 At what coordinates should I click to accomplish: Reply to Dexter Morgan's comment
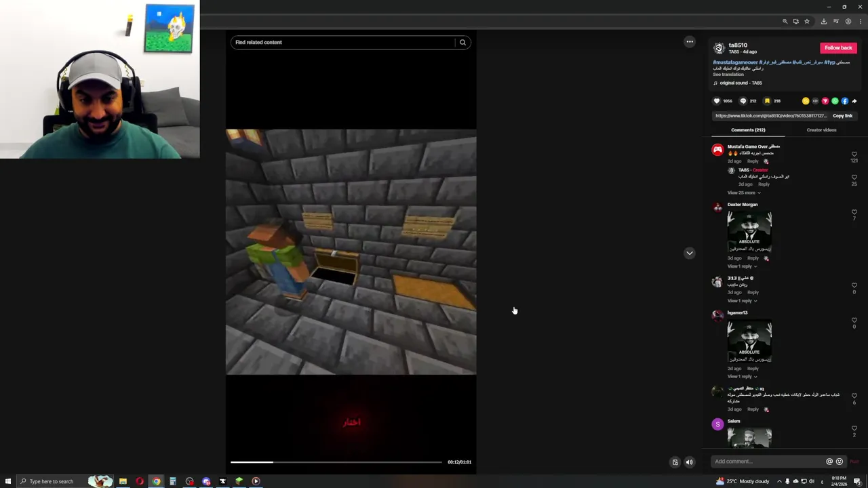[x=753, y=258]
